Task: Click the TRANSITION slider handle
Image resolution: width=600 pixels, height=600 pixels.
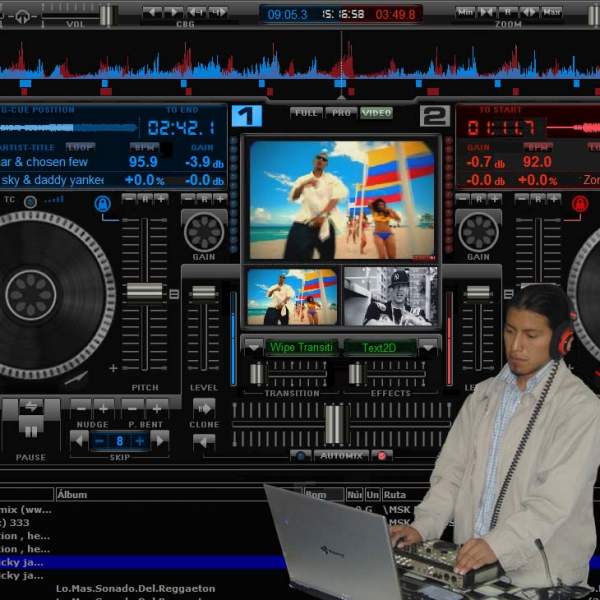Action: [256, 373]
